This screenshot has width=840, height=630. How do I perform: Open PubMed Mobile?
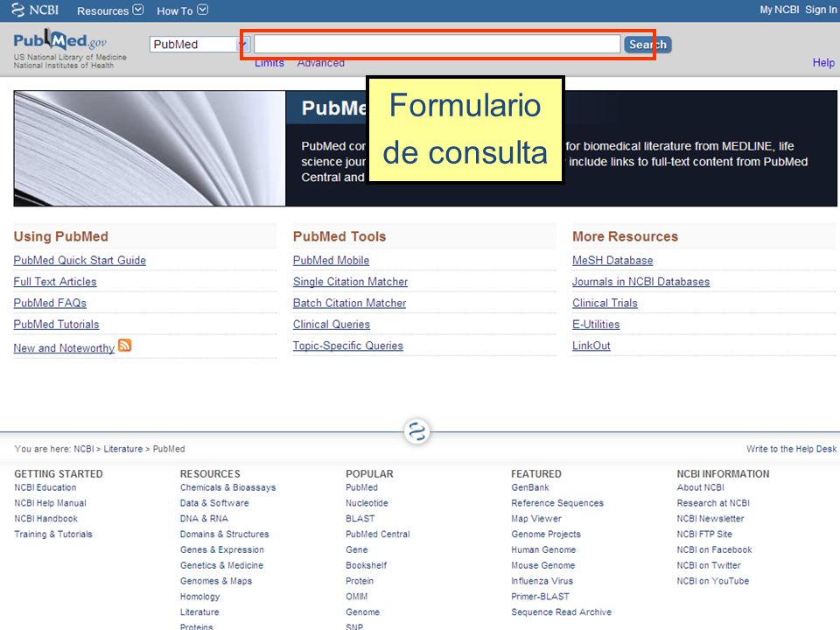coord(331,261)
